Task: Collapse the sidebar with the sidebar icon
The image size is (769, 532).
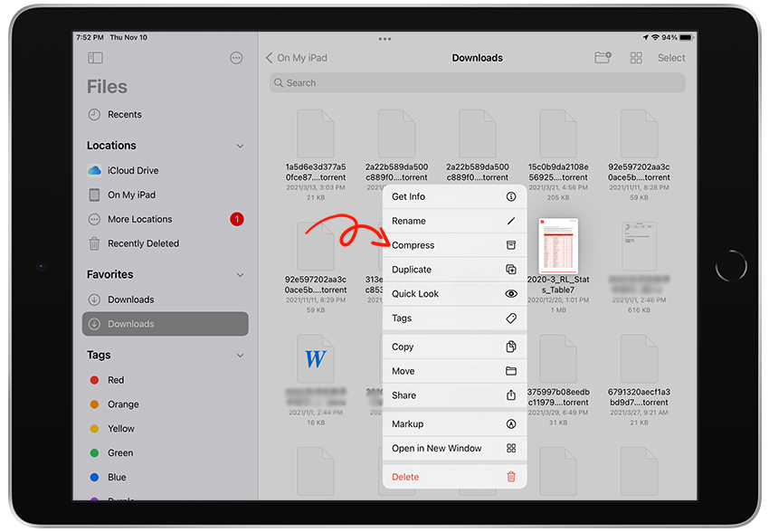Action: 95,57
